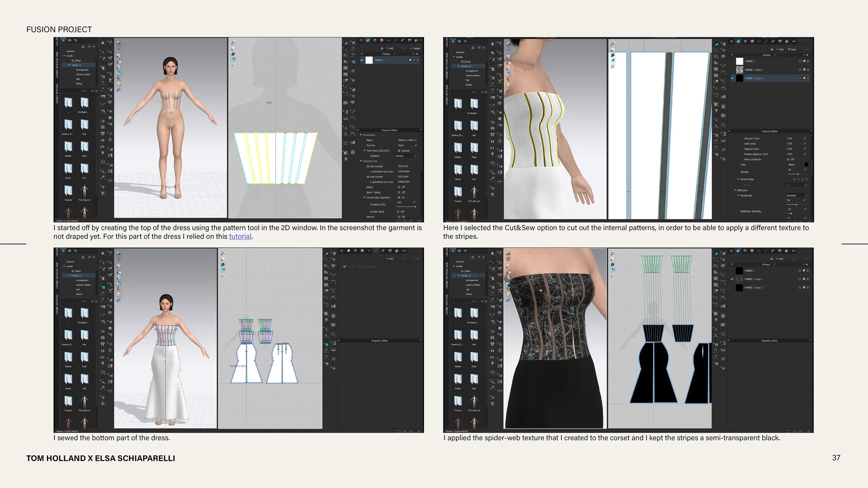Click black color swatch beside Color Black

[806, 165]
